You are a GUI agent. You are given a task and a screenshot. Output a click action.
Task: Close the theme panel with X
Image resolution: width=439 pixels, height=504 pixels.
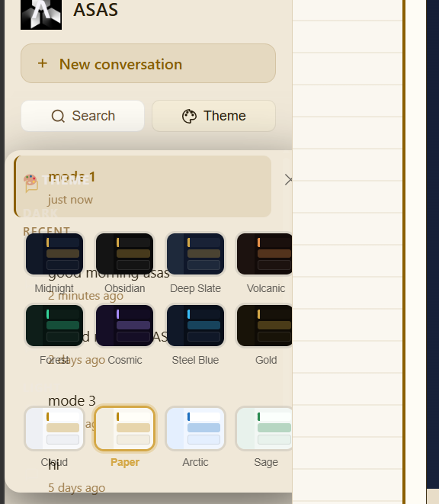point(288,180)
